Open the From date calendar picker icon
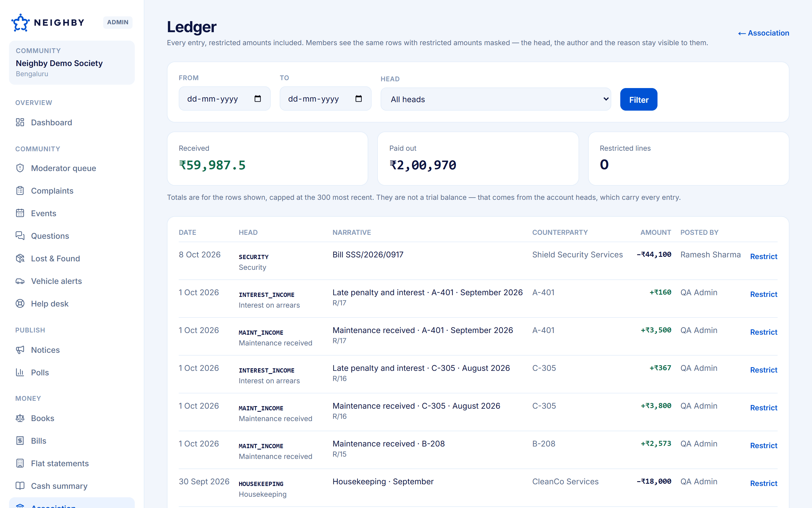This screenshot has width=812, height=508. 258,98
